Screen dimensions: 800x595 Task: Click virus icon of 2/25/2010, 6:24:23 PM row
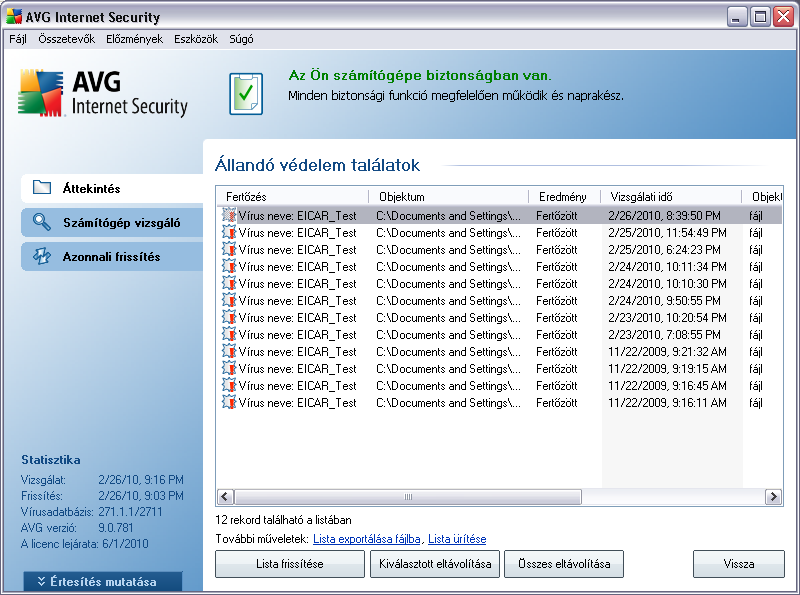click(x=229, y=250)
